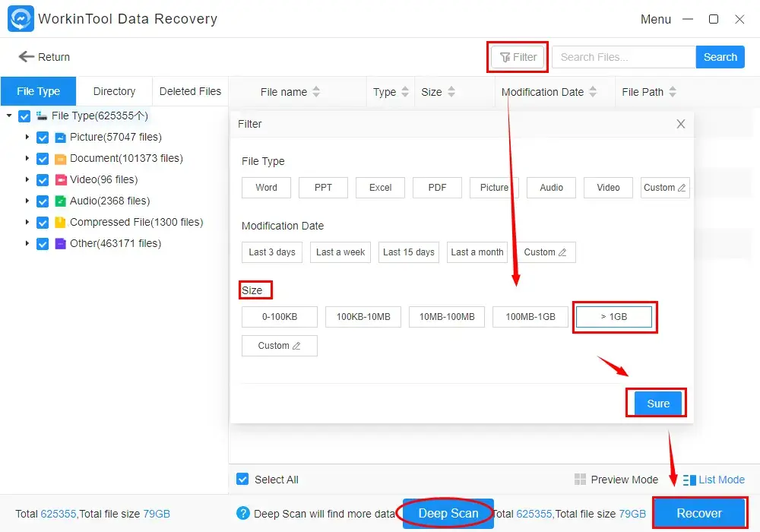
Task: Click the WorkinTool Data Recovery logo icon
Action: (21, 18)
